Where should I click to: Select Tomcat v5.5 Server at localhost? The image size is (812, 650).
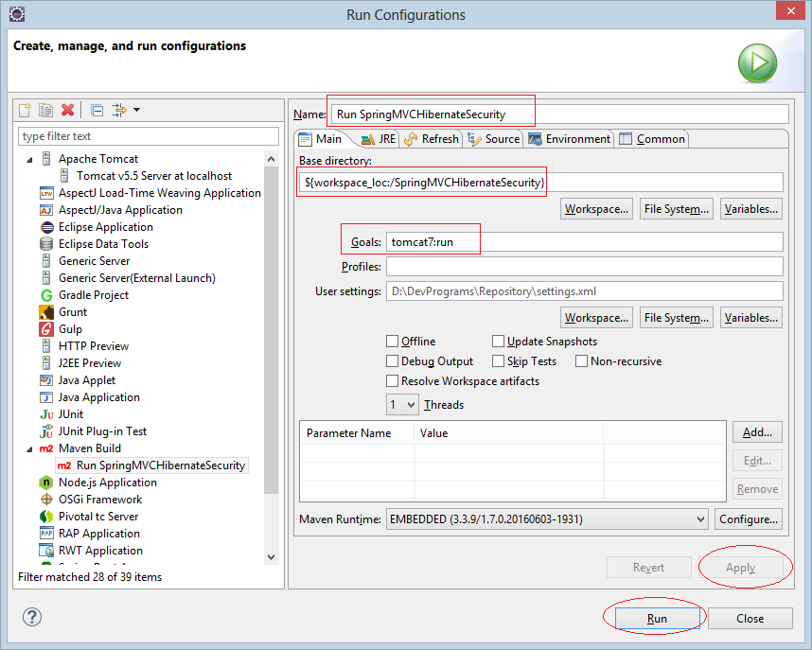[154, 176]
